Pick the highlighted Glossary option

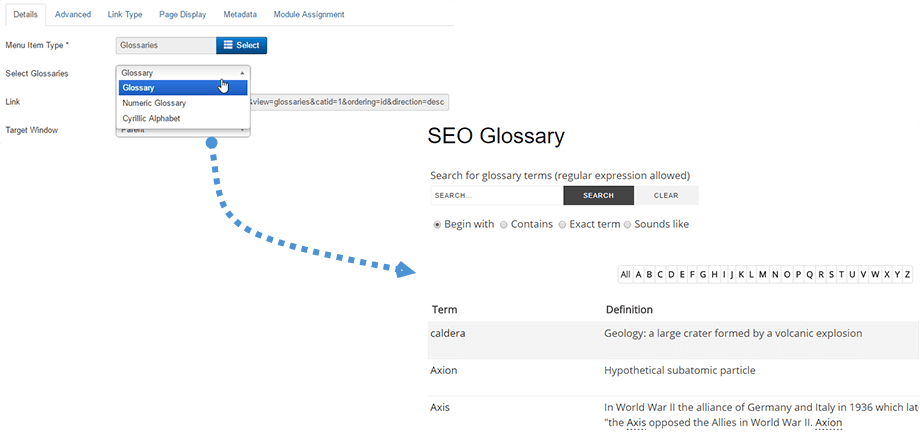tap(139, 88)
